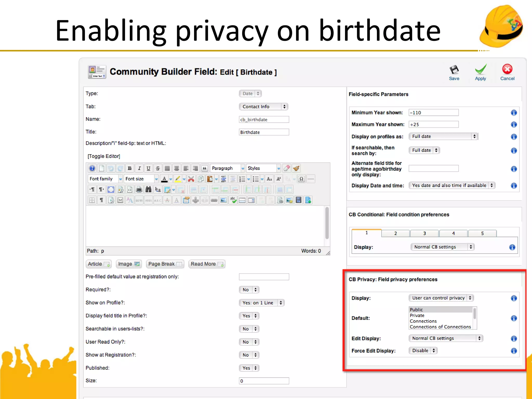Viewport: 532px width, 399px height.
Task: Click the scissors Cut icon
Action: [191, 179]
